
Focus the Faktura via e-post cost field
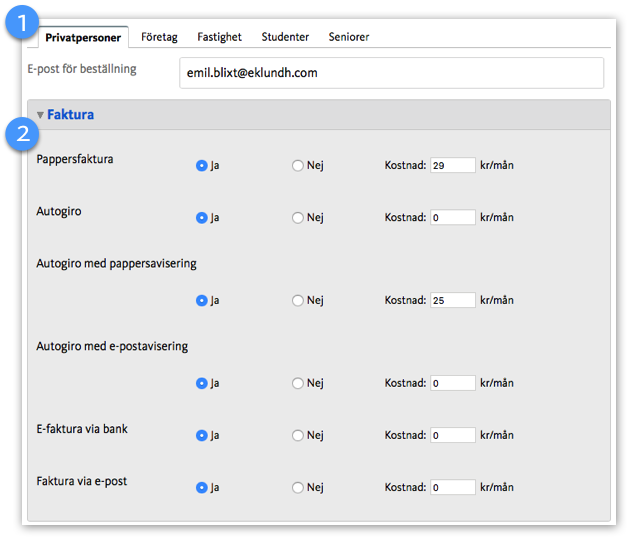pyautogui.click(x=452, y=488)
